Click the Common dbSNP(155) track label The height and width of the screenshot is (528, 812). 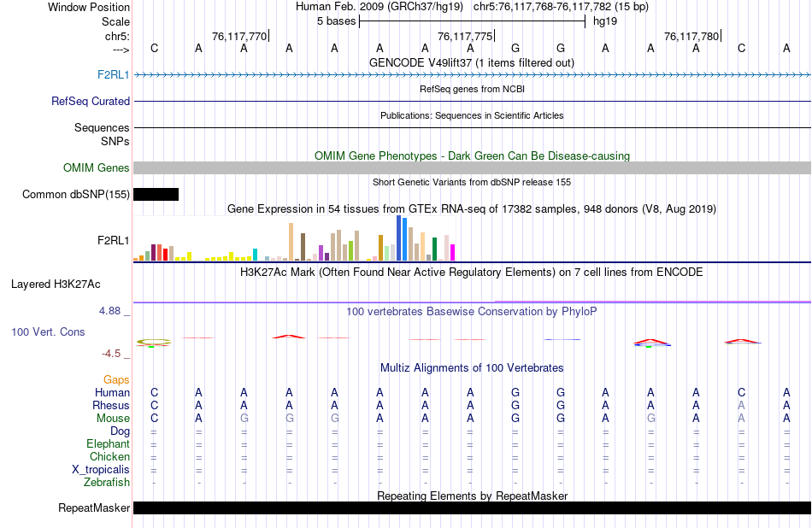(x=75, y=194)
